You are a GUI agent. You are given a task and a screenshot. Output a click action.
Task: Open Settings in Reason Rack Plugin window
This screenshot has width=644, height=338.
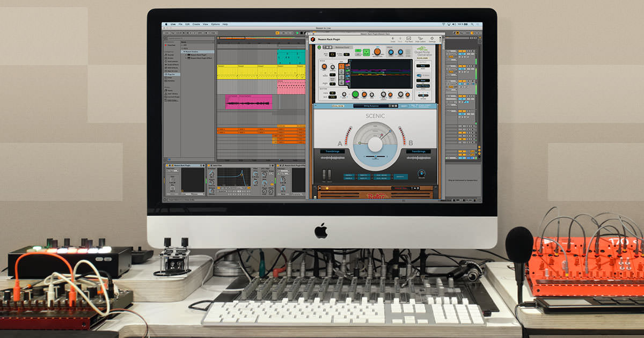pyautogui.click(x=432, y=39)
